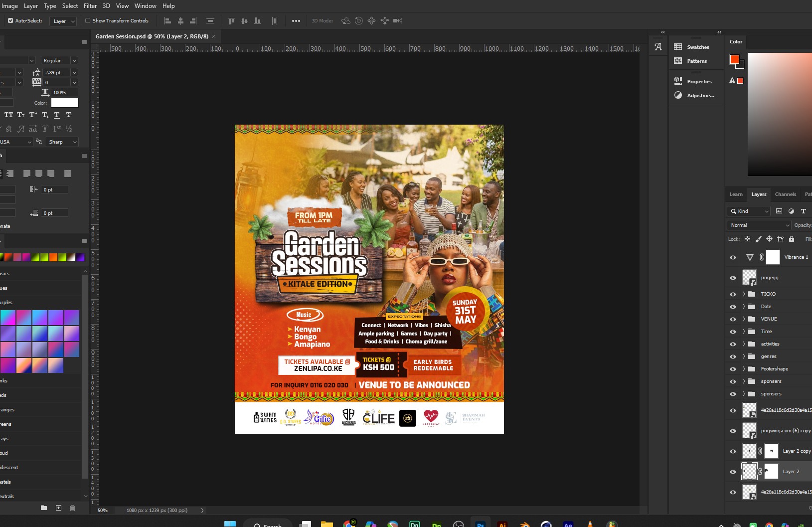Align top edges in options bar
This screenshot has width=812, height=527.
coord(231,21)
